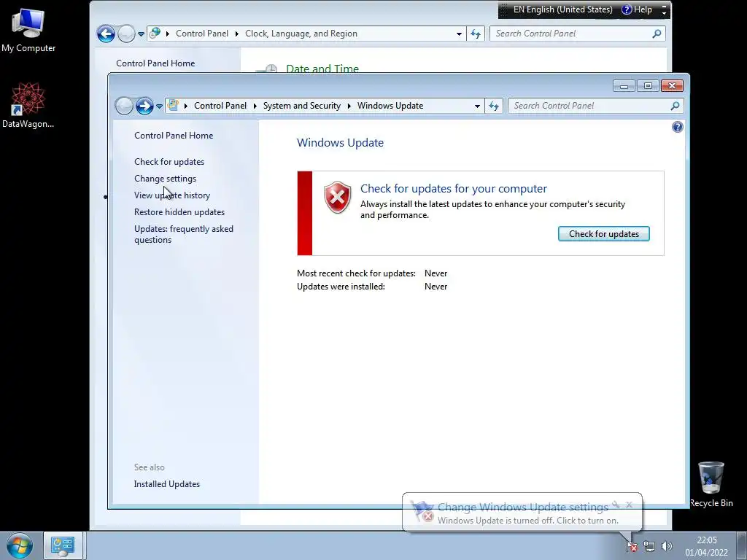Viewport: 747px width, 560px height.
Task: Click the globe icon in the background window address bar
Action: point(155,34)
